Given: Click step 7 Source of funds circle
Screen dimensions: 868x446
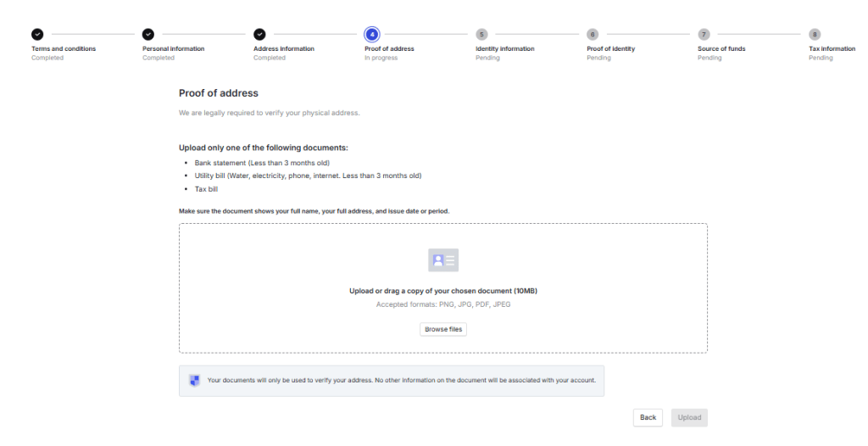Looking at the screenshot, I should pos(704,35).
